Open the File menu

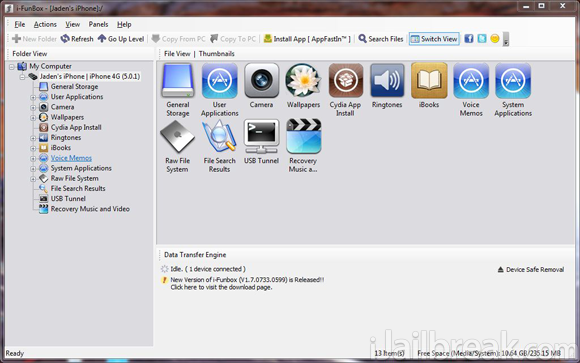pos(20,24)
